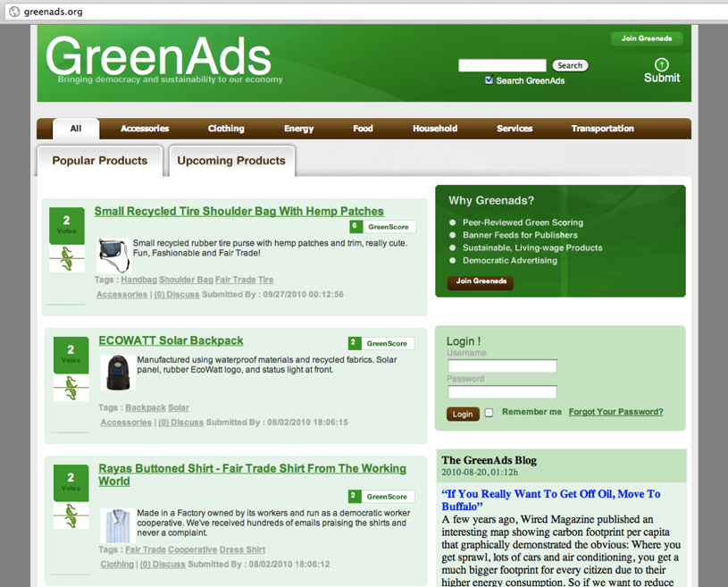Click the Submit arrow icon in header
728x587 pixels.
pyautogui.click(x=661, y=64)
